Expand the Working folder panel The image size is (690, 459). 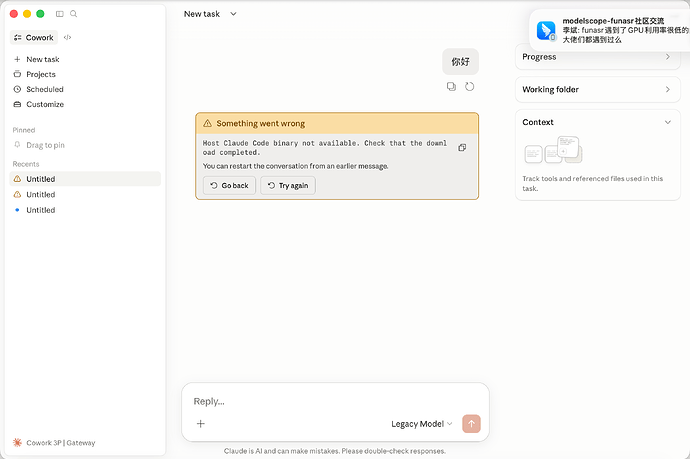point(598,89)
